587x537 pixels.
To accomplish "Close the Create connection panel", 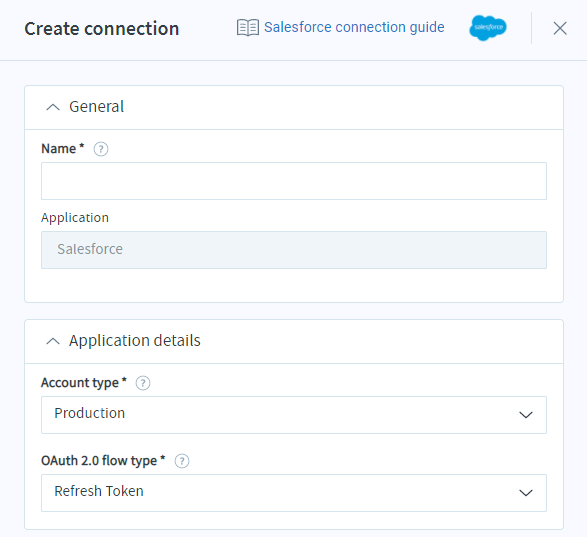I will point(560,28).
